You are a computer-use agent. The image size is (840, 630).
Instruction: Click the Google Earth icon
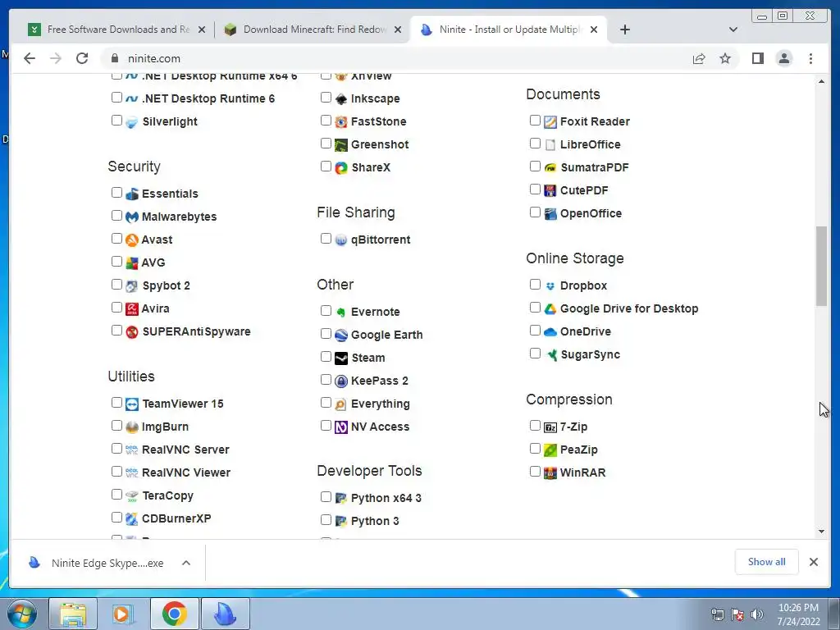point(341,336)
